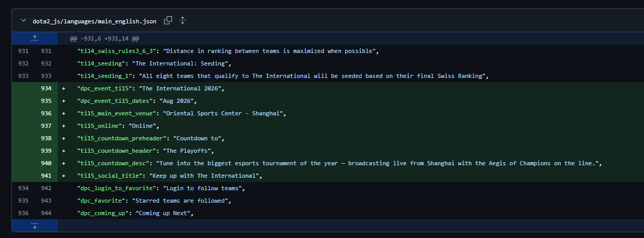
Task: Click the plus marker on line 941
Action: click(x=63, y=176)
